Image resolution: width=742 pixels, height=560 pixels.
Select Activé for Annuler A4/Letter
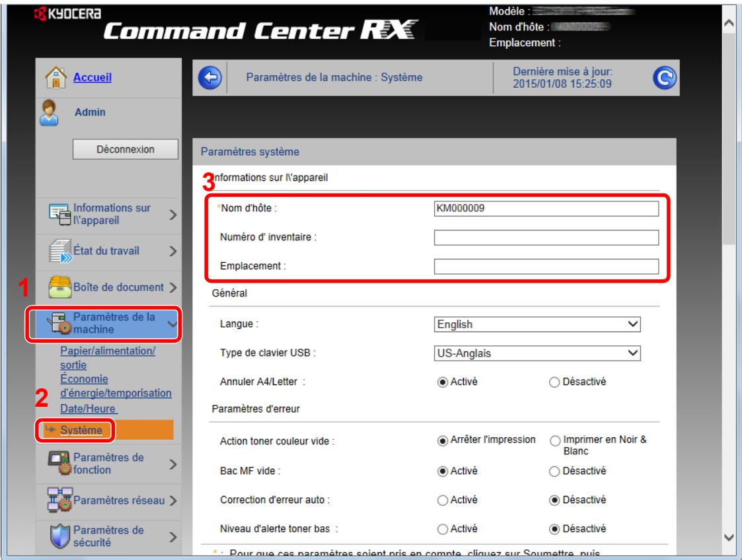tap(443, 382)
